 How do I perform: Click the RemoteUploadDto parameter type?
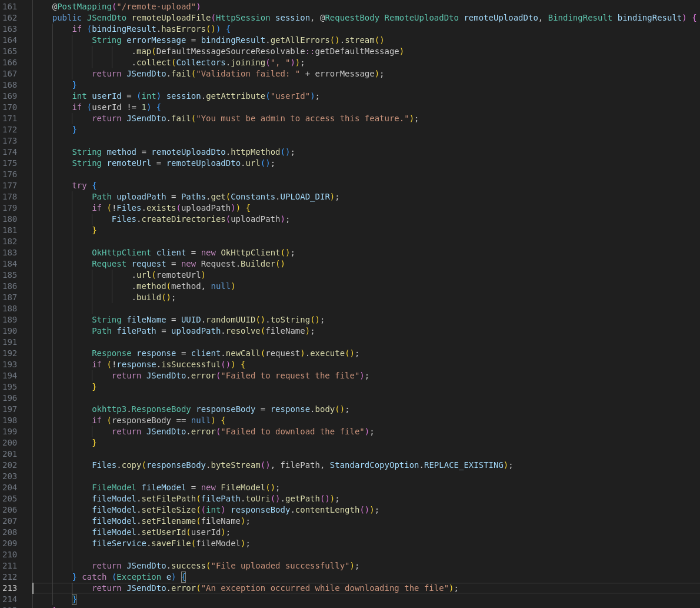click(x=421, y=18)
